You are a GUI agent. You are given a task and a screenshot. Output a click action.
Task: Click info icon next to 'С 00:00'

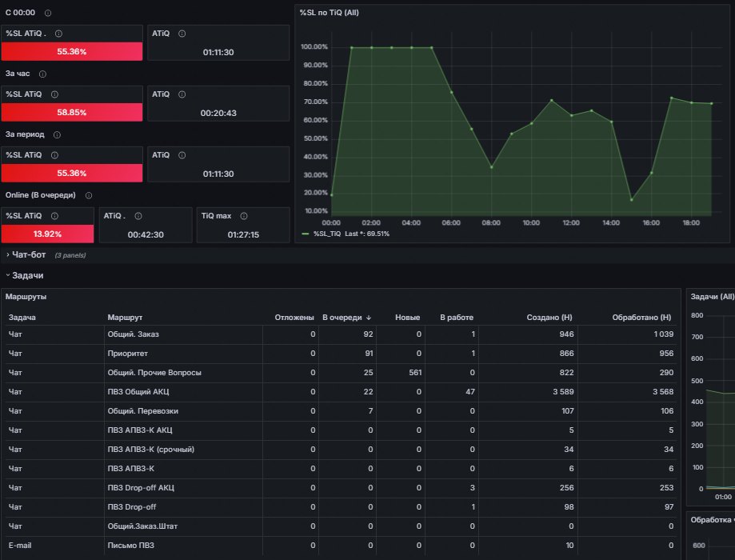(48, 13)
